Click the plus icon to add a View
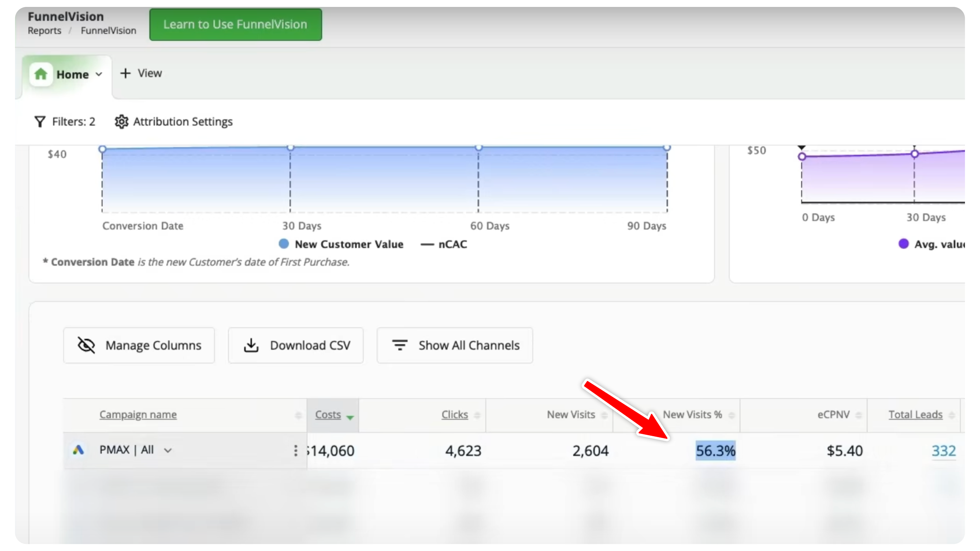980x551 pixels. pos(125,73)
